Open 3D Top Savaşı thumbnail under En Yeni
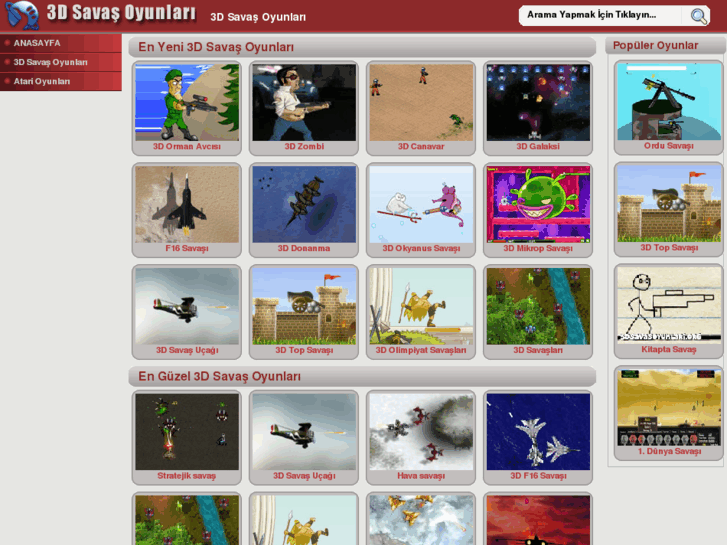 (x=304, y=306)
